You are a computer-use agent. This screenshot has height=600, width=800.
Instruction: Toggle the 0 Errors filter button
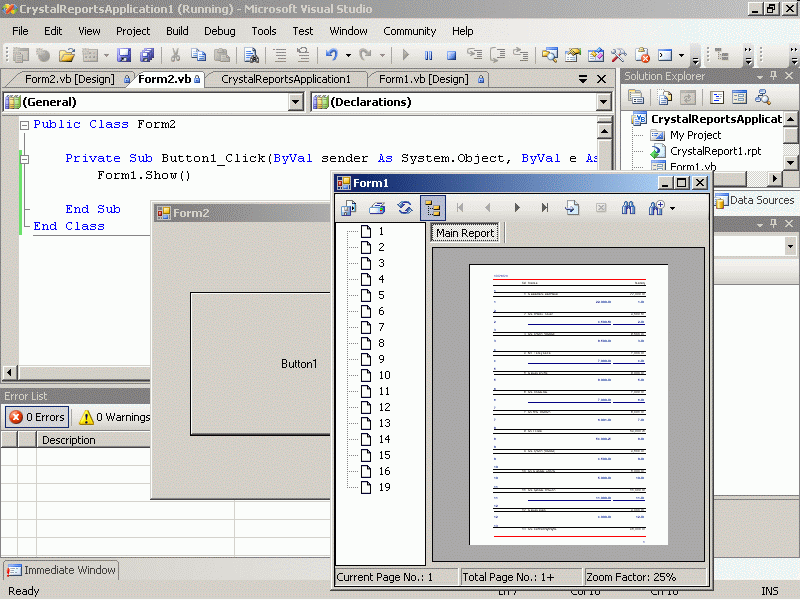37,417
